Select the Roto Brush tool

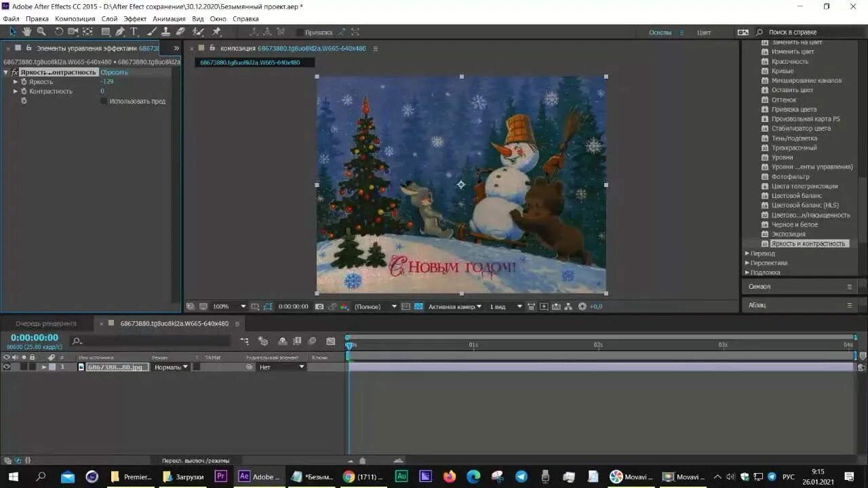pyautogui.click(x=198, y=31)
